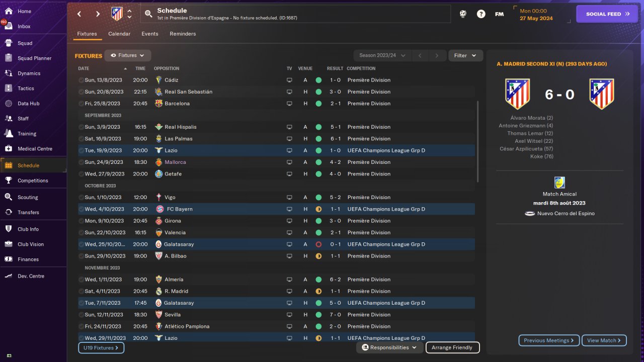Toggle the checkmark on the Barcelona fixture
The height and width of the screenshot is (362, 644).
point(81,104)
